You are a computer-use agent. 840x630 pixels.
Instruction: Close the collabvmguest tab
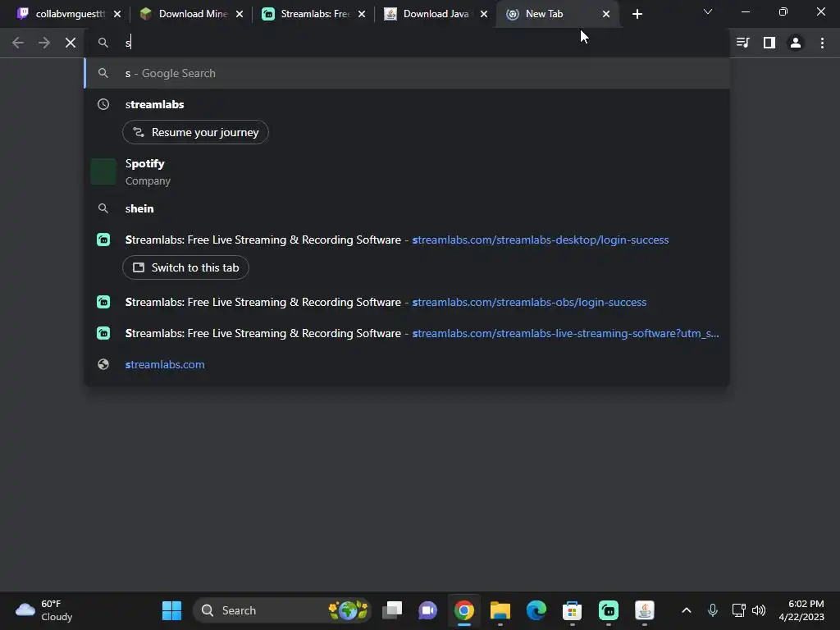click(x=117, y=14)
